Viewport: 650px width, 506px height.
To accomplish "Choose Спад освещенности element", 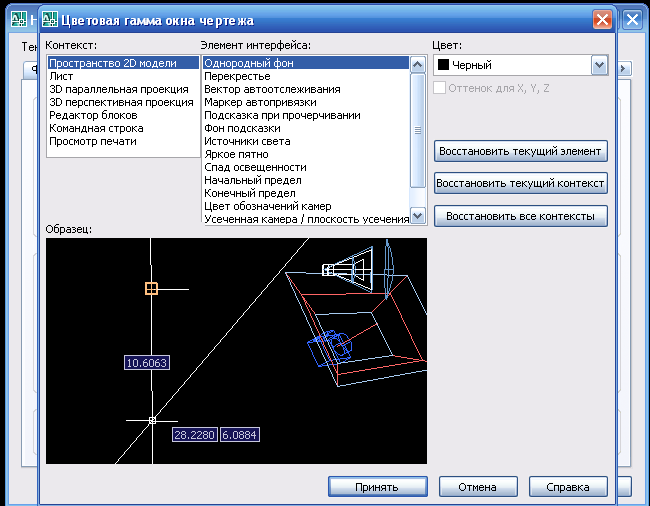I will coord(306,167).
